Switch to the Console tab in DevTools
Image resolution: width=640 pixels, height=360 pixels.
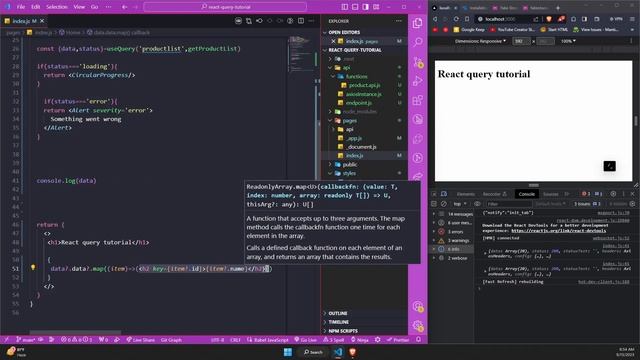click(x=526, y=194)
